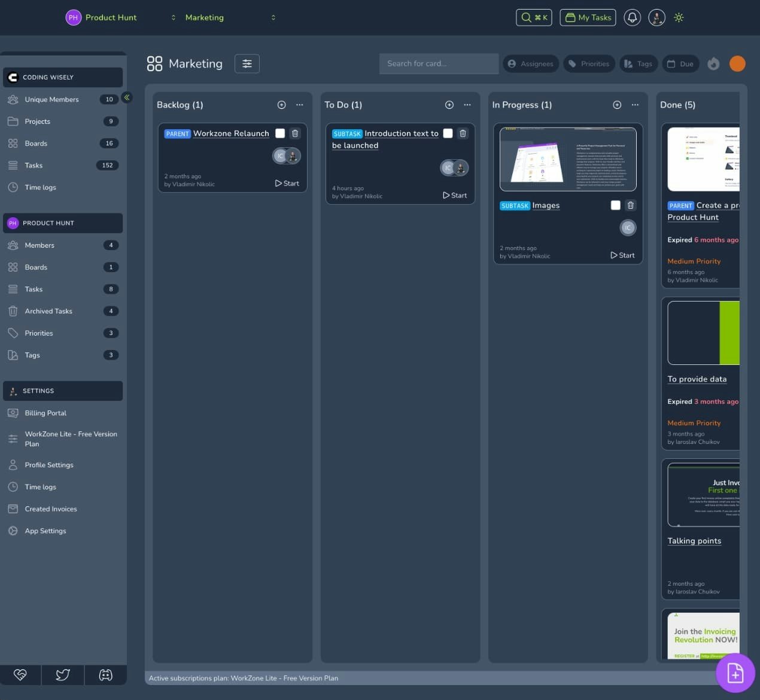Add a card to Backlog column
The width and height of the screenshot is (760, 700).
[281, 105]
